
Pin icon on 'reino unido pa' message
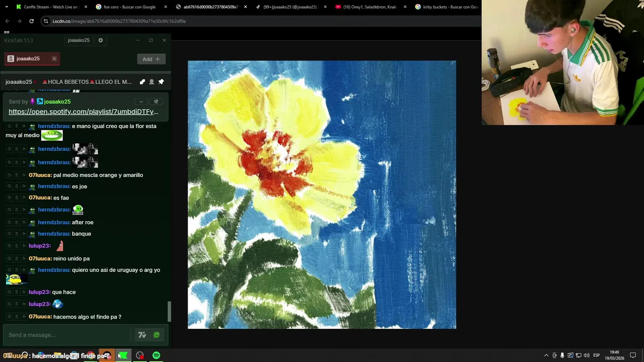click(x=23, y=258)
